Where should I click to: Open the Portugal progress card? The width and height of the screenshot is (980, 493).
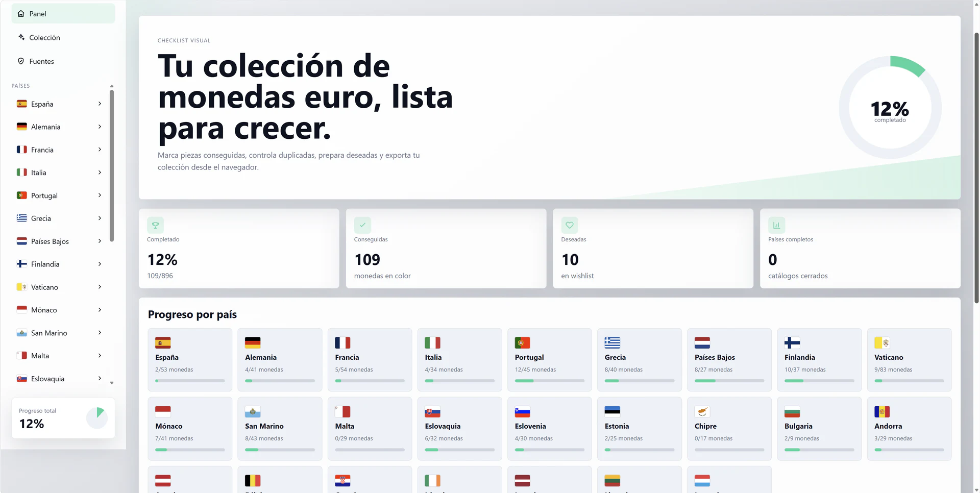[550, 360]
